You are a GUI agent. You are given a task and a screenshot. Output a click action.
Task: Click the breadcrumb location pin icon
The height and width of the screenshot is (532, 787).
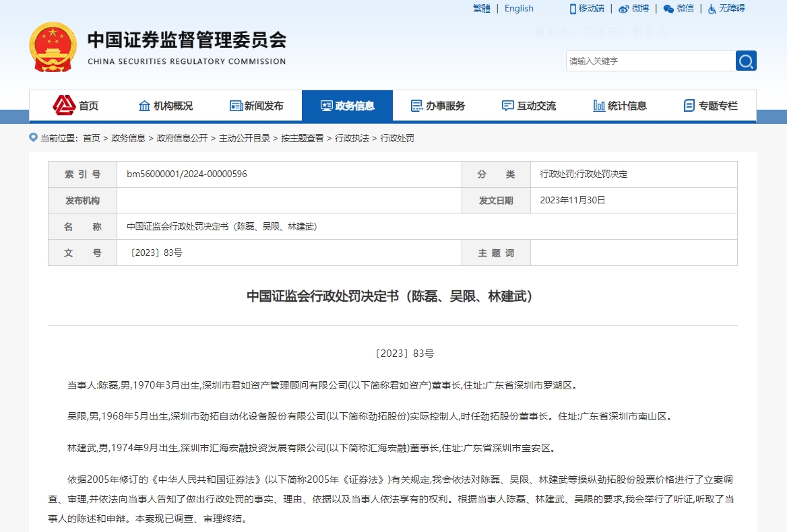pyautogui.click(x=32, y=137)
